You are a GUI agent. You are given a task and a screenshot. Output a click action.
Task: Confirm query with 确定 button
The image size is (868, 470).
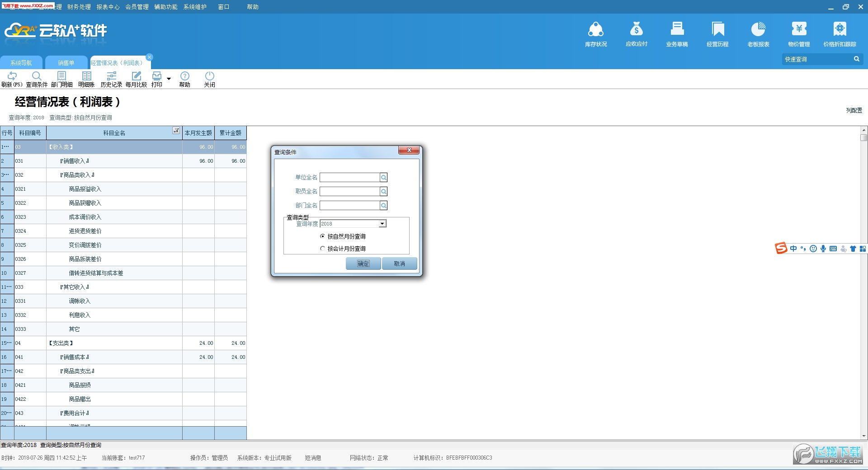(363, 263)
